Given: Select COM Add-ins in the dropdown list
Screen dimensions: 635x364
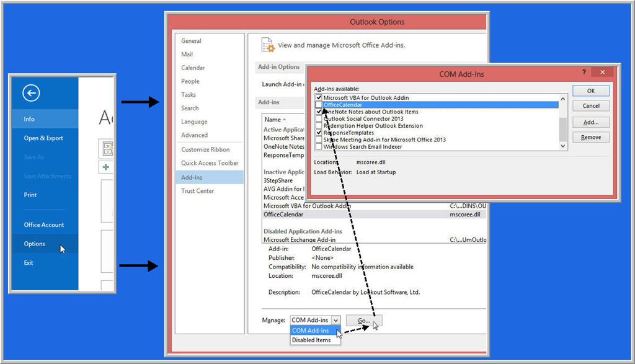Looking at the screenshot, I should point(311,331).
